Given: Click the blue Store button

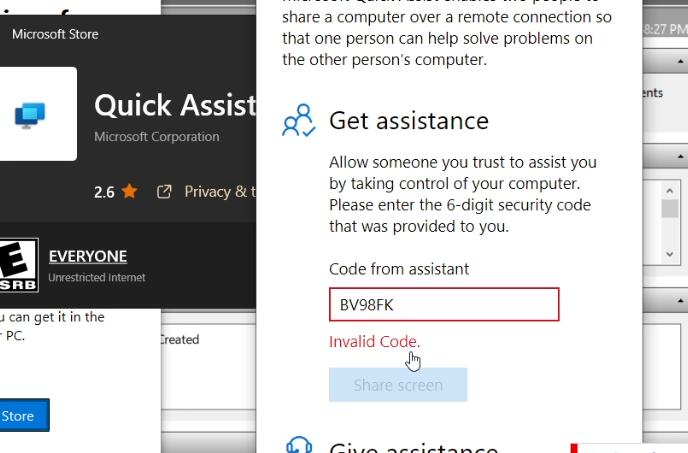Looking at the screenshot, I should [24, 415].
